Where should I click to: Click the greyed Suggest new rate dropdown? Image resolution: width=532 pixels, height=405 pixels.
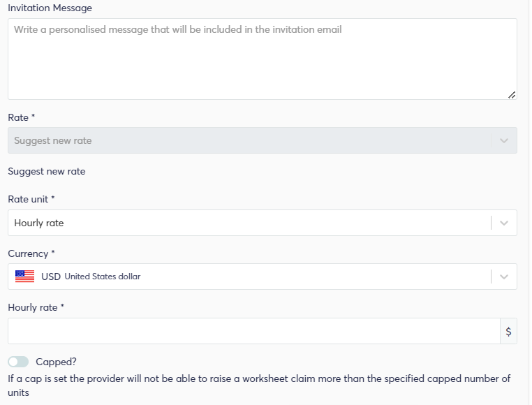[263, 140]
